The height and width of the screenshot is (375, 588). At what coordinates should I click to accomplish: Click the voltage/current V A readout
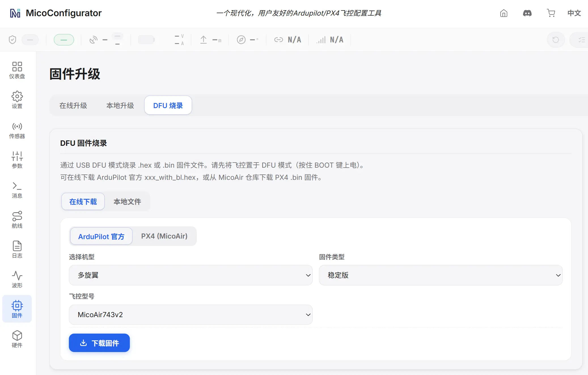point(179,40)
